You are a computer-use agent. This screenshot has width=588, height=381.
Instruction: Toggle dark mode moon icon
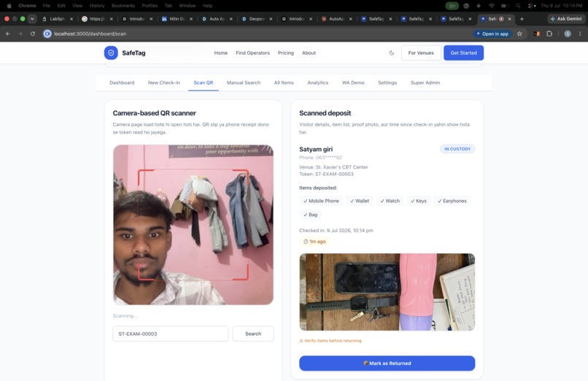pyautogui.click(x=392, y=53)
